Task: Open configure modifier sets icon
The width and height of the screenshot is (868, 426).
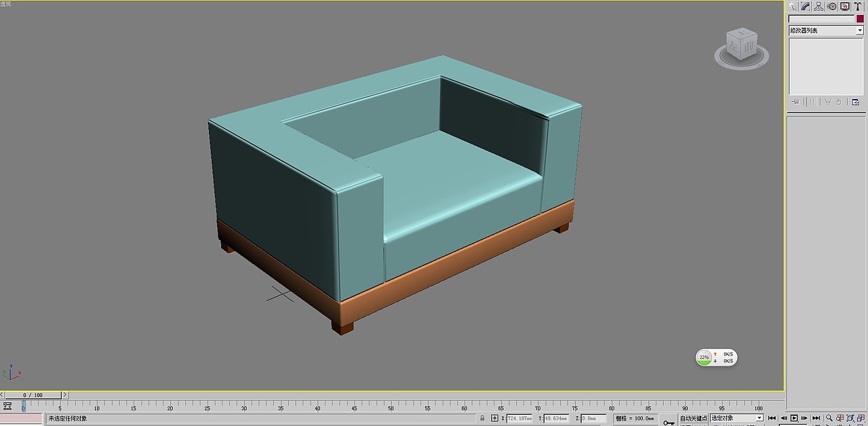Action: coord(856,102)
